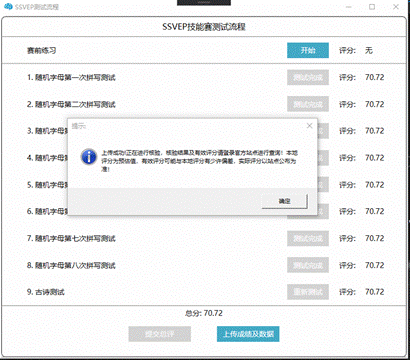410x360 pixels.
Task: Click 测试完成 button for second spelling test
Action: click(x=308, y=104)
